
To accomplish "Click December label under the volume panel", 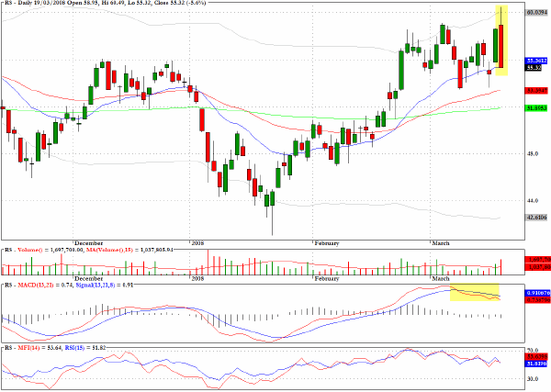I will tap(88, 278).
